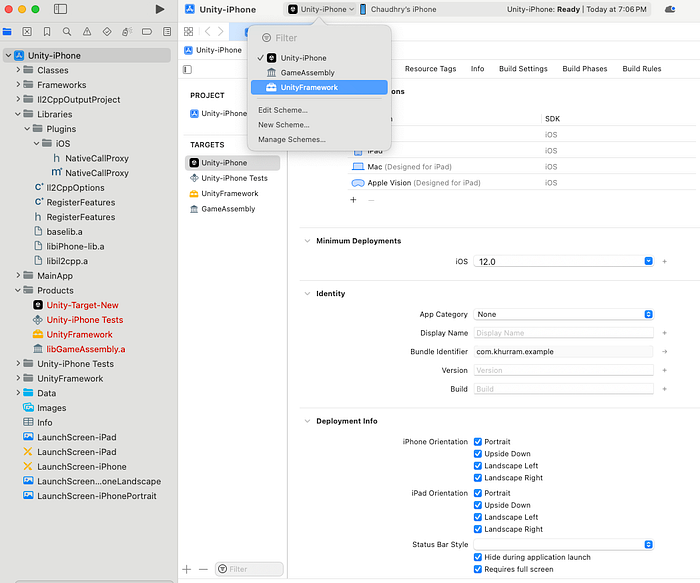Open the breakpoint navigator icon
This screenshot has width=700, height=583.
pos(147,32)
